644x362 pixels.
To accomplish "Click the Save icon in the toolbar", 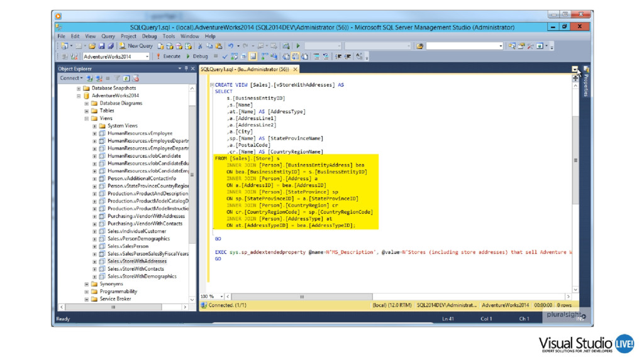I will pos(101,46).
